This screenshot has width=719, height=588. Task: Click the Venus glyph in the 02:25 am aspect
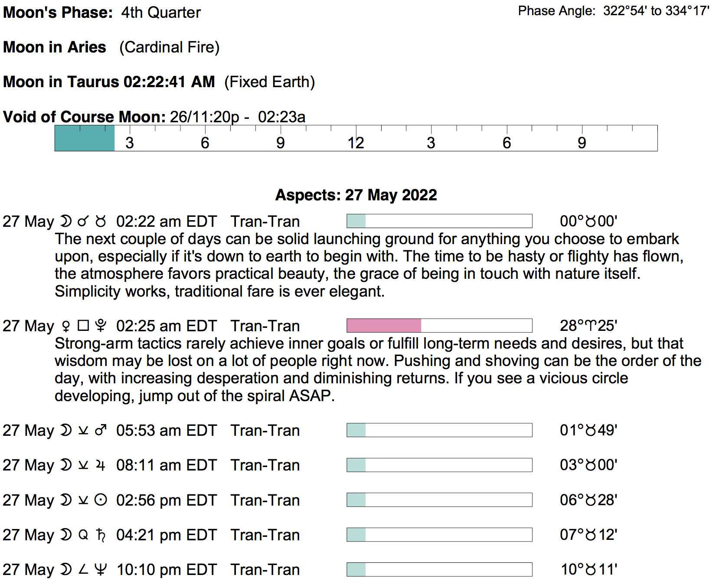pos(66,326)
